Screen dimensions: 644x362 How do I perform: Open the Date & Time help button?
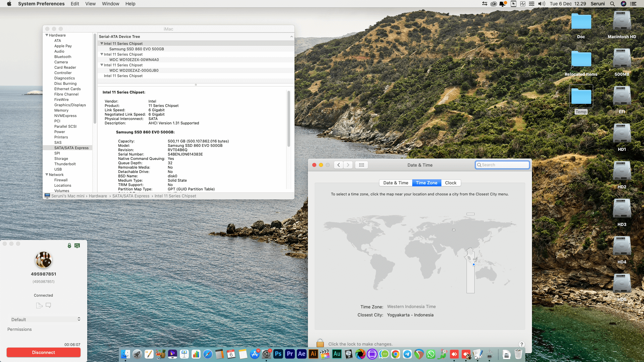pyautogui.click(x=522, y=344)
